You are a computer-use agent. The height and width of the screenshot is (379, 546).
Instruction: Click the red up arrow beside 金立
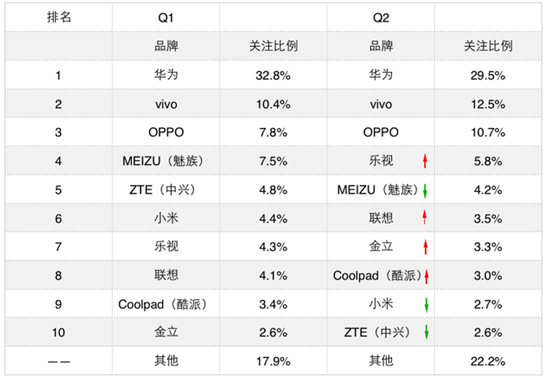point(426,247)
